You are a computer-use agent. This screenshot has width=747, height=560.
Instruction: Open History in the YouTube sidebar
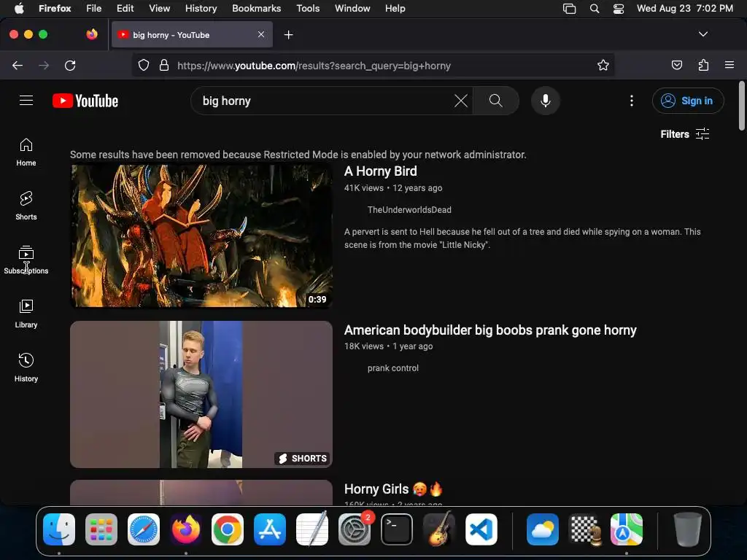pos(26,367)
